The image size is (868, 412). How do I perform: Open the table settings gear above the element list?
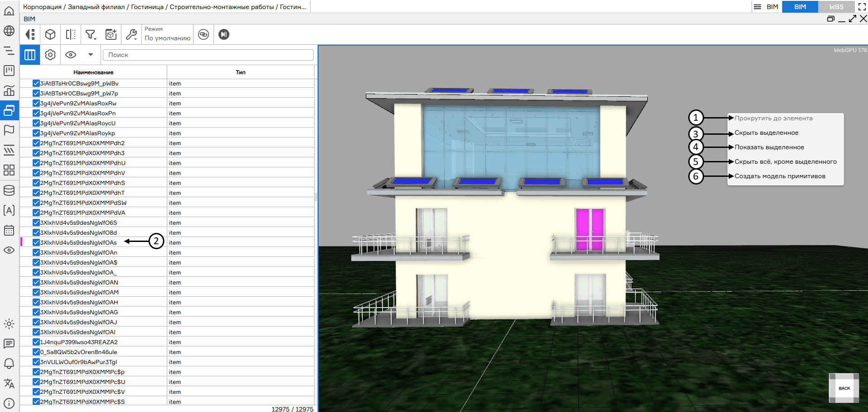(x=50, y=55)
